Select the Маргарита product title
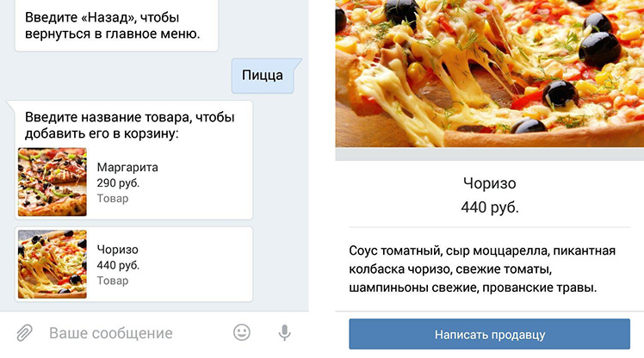Image resolution: width=644 pixels, height=358 pixels. tap(127, 168)
